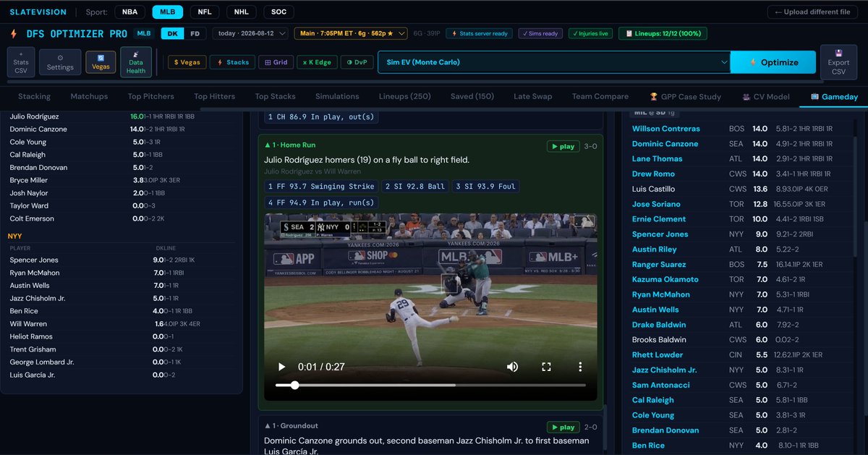The height and width of the screenshot is (455, 868).
Task: Switch to the Stacking tab
Action: [x=34, y=96]
